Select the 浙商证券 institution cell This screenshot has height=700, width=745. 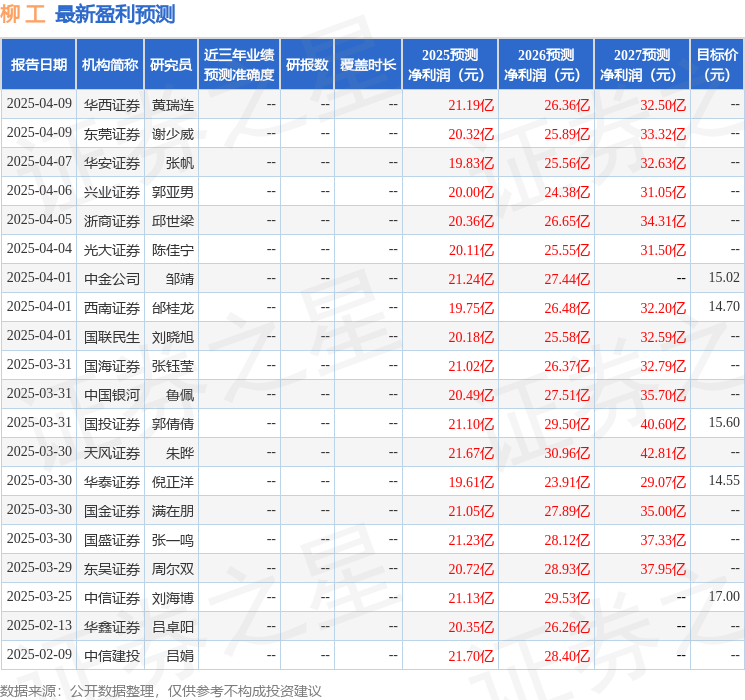click(112, 221)
